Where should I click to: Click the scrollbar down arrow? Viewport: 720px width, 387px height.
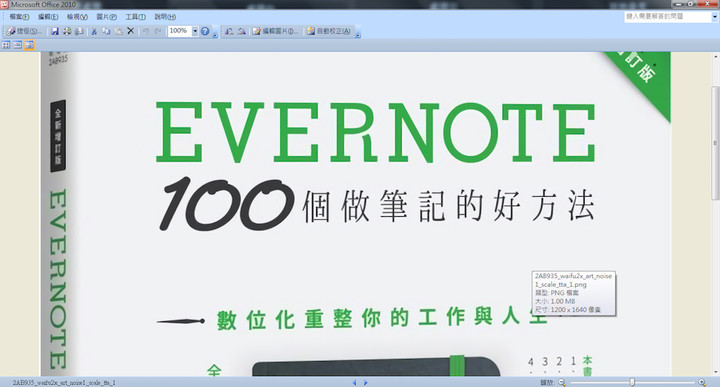pos(715,372)
